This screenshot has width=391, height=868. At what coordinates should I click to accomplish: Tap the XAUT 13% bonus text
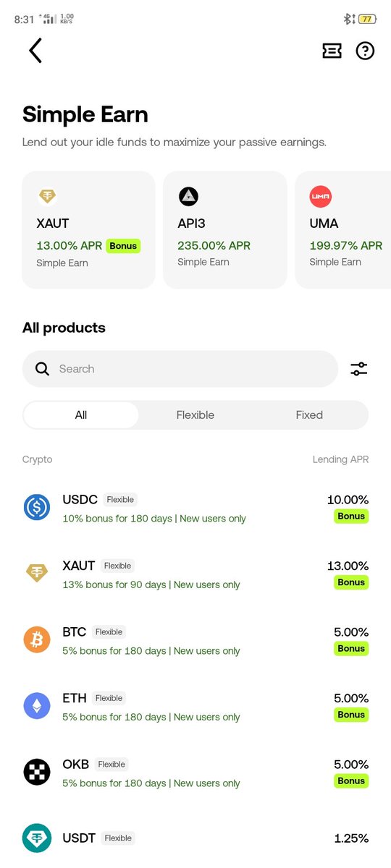coord(151,584)
